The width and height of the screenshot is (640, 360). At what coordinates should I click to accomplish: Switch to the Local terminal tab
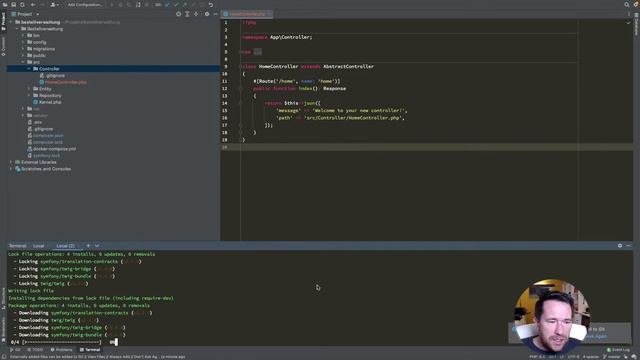(x=38, y=246)
